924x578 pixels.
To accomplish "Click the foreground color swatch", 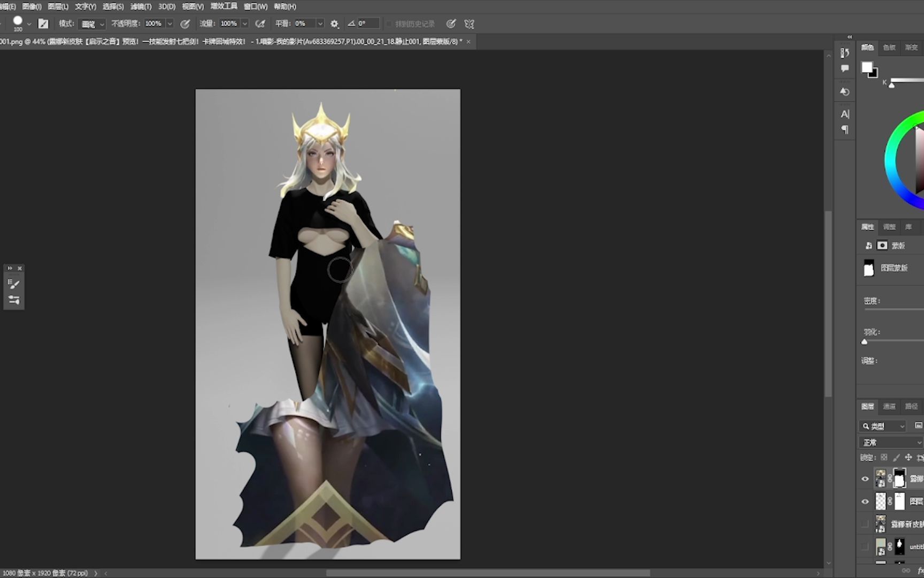I will tap(866, 67).
